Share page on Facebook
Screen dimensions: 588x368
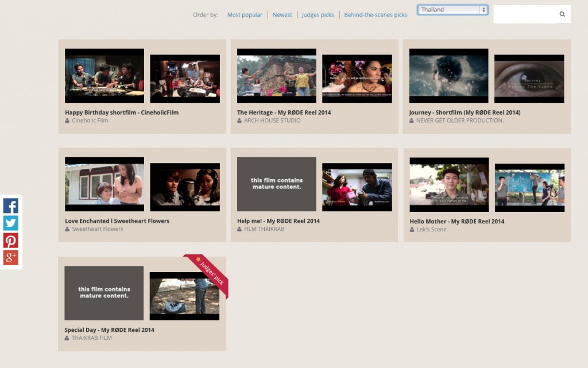pyautogui.click(x=10, y=206)
